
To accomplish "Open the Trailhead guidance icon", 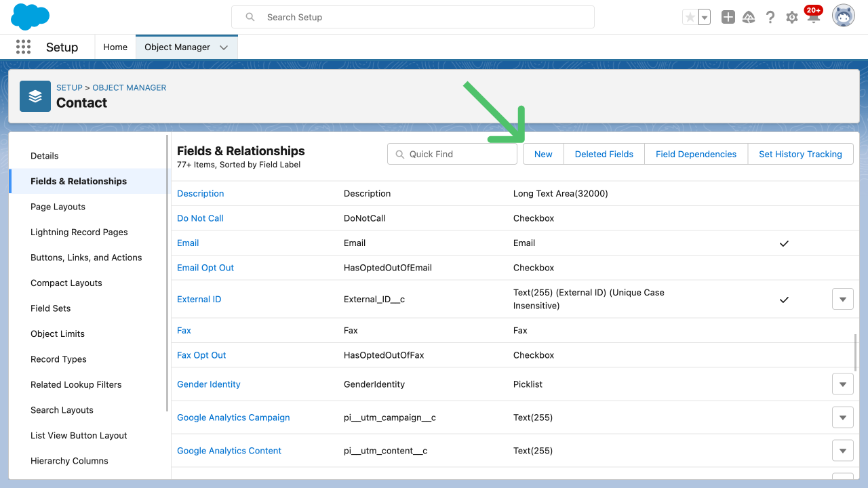I will 749,18.
